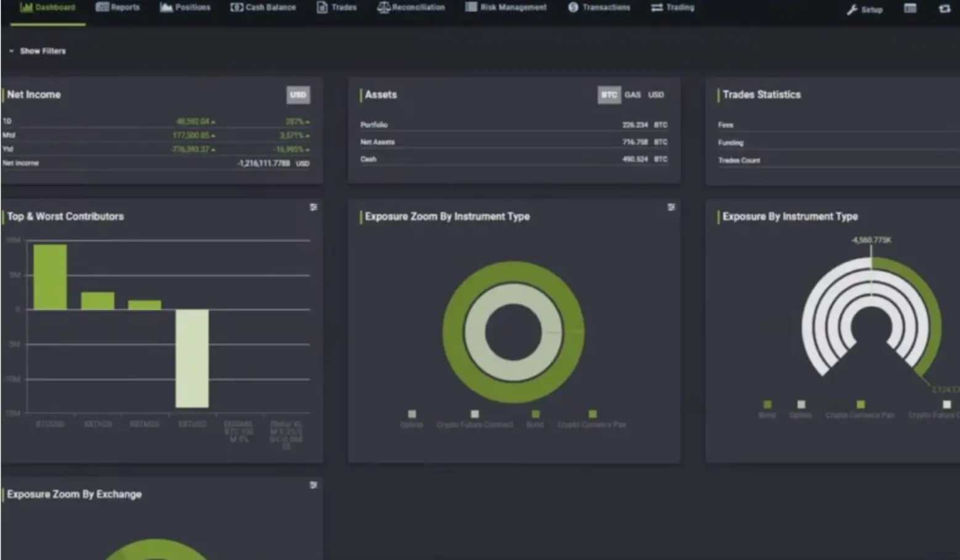The width and height of the screenshot is (960, 560).
Task: Expand the Top & Worst Contributors panel
Action: point(314,207)
